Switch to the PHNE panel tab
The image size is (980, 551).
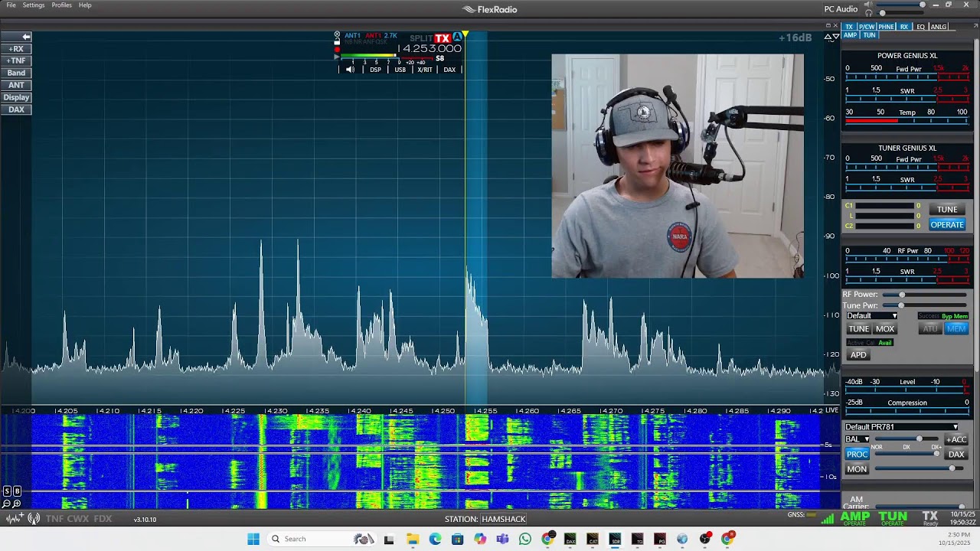pos(886,27)
